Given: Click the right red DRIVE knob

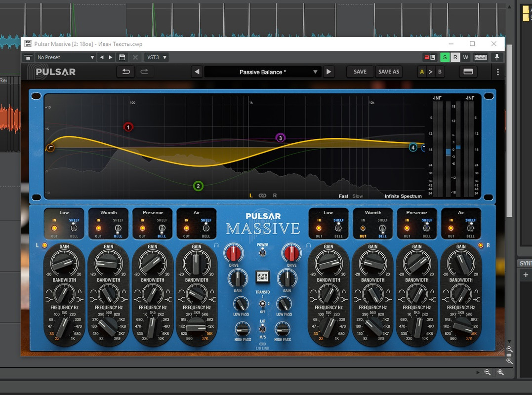Looking at the screenshot, I should pyautogui.click(x=291, y=253).
